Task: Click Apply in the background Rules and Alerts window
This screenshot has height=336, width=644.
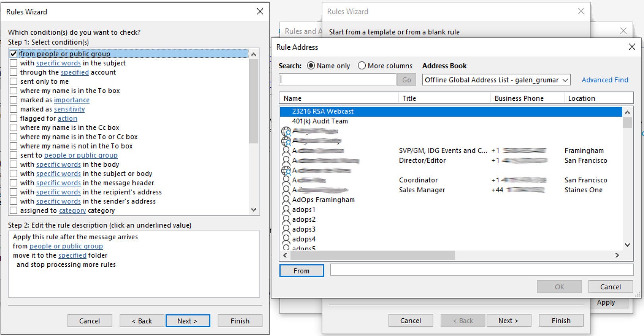Action: (606, 303)
